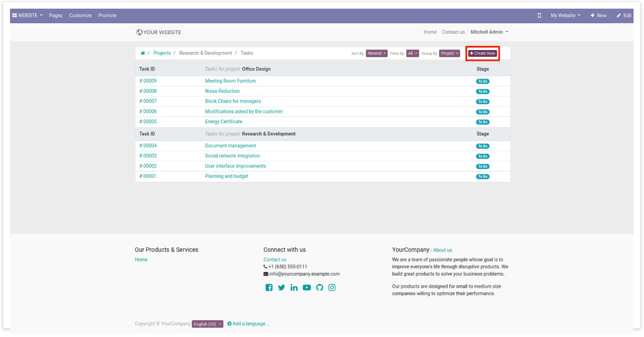Click task ID # 00009
Viewport: 644px width, 337px height.
coord(148,81)
